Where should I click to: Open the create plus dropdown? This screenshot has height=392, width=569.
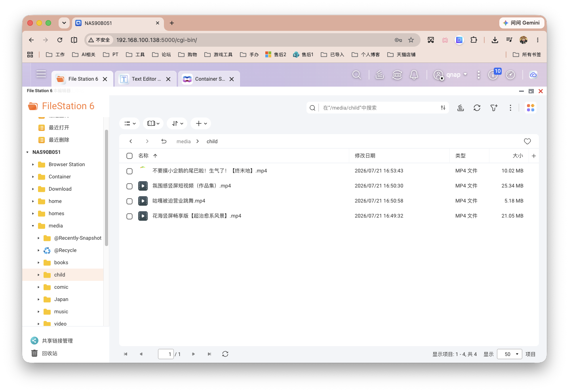[x=201, y=123]
